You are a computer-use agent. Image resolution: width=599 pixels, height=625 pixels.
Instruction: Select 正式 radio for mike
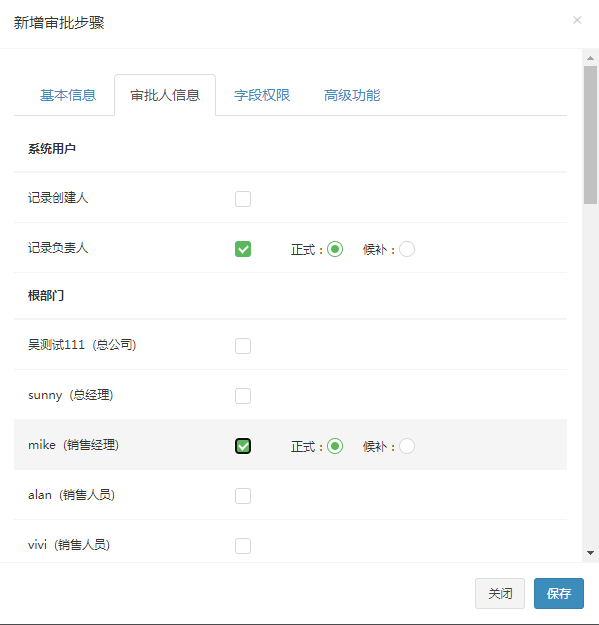coord(335,446)
